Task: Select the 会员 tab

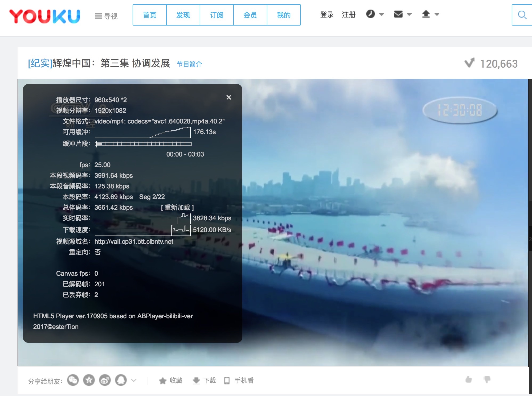Action: pyautogui.click(x=250, y=15)
